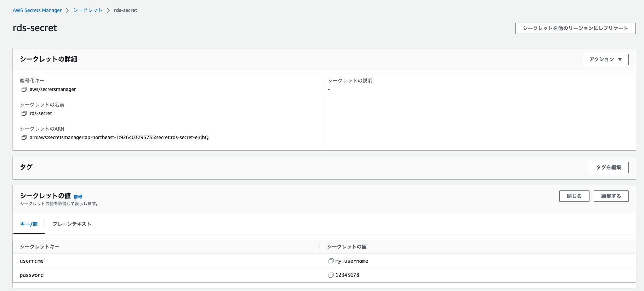Select the my_username value text
The image size is (644, 291).
[352, 261]
